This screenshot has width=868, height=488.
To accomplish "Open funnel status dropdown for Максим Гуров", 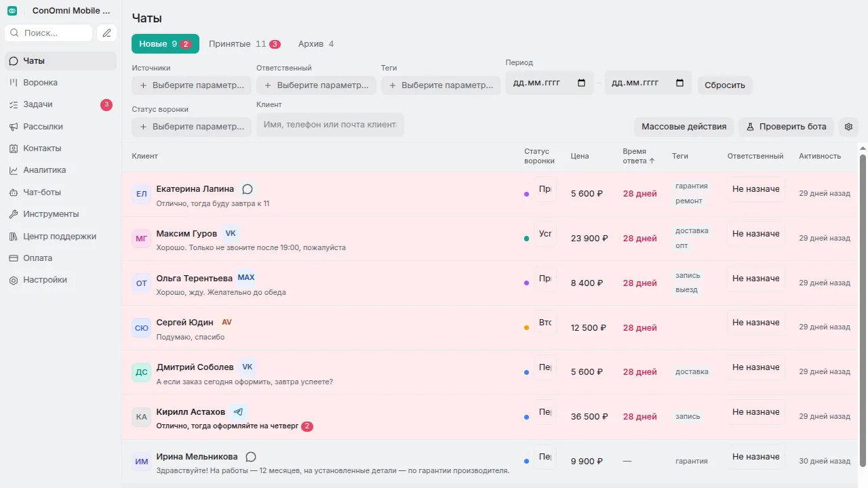I will click(x=545, y=234).
